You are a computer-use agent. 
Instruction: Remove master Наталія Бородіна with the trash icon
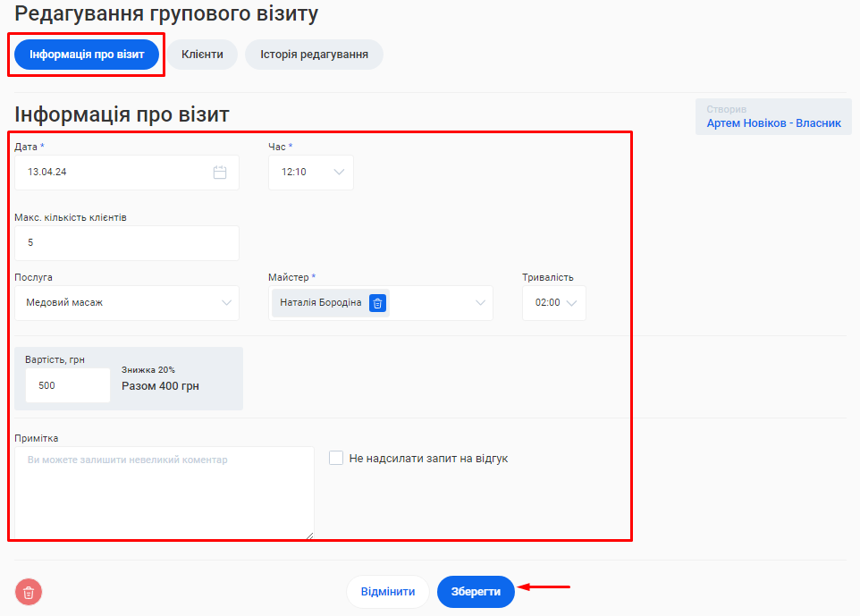[377, 303]
